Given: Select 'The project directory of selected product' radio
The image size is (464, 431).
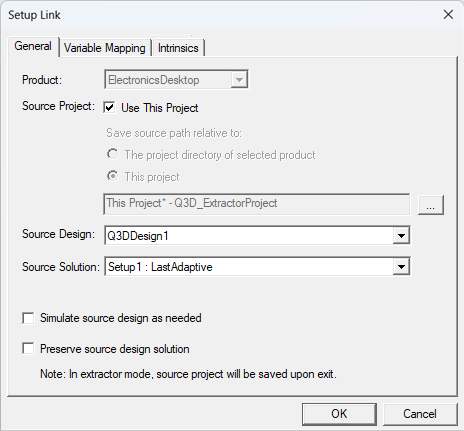Looking at the screenshot, I should [112, 154].
